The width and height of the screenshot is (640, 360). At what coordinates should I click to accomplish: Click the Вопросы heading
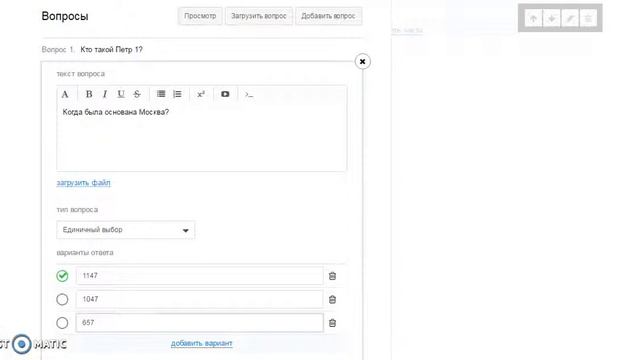65,16
